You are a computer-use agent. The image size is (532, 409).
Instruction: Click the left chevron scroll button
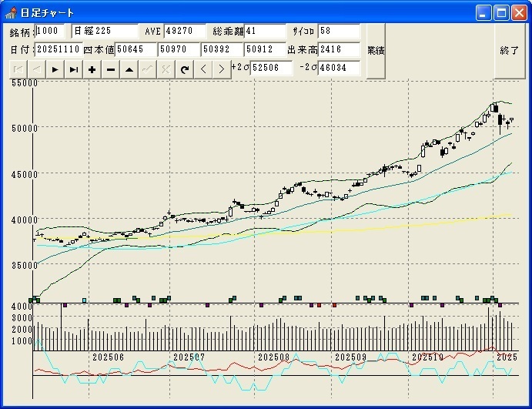click(203, 69)
